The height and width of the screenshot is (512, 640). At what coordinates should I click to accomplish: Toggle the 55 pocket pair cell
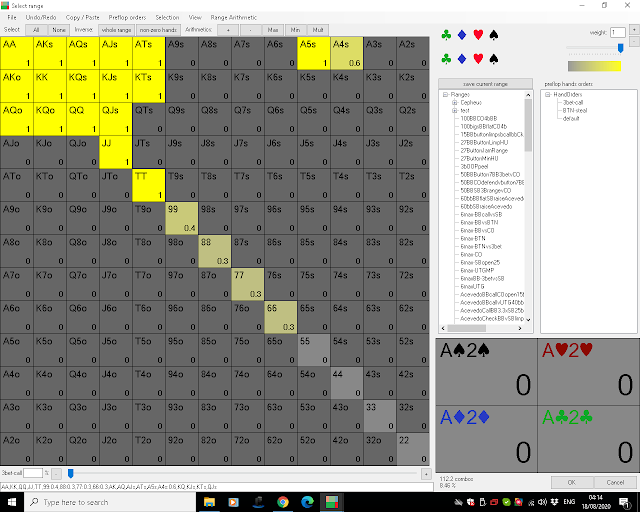tap(313, 350)
